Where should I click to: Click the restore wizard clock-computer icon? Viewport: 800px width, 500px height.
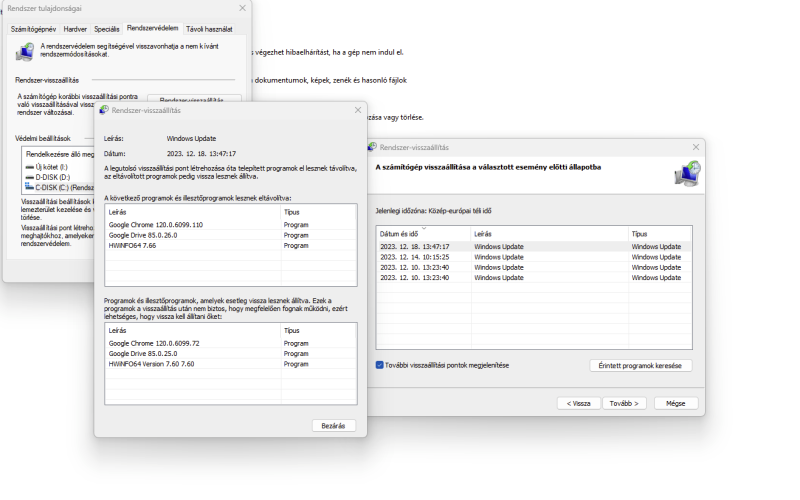pyautogui.click(x=687, y=173)
